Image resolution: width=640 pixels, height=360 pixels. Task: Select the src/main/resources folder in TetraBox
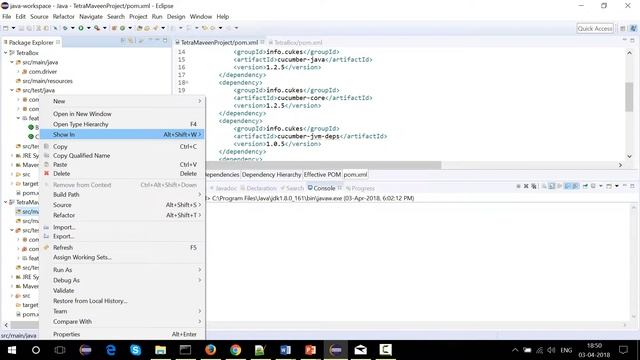coord(44,81)
